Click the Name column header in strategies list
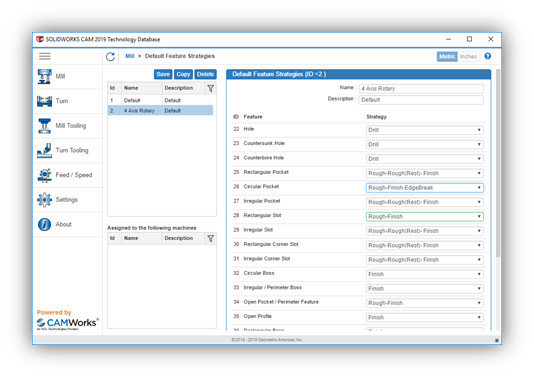Image resolution: width=534 pixels, height=377 pixels. click(x=131, y=88)
